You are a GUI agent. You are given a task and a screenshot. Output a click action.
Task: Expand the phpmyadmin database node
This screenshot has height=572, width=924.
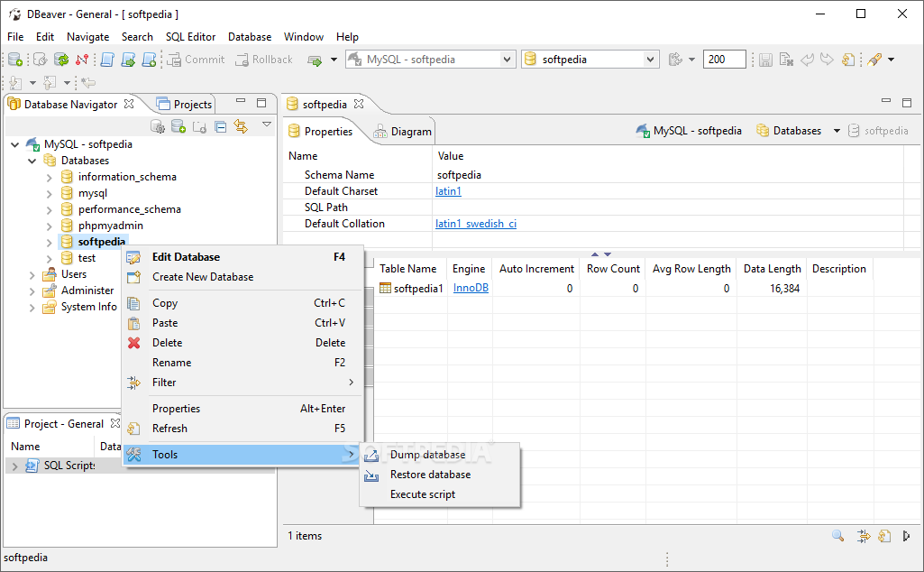pos(50,226)
